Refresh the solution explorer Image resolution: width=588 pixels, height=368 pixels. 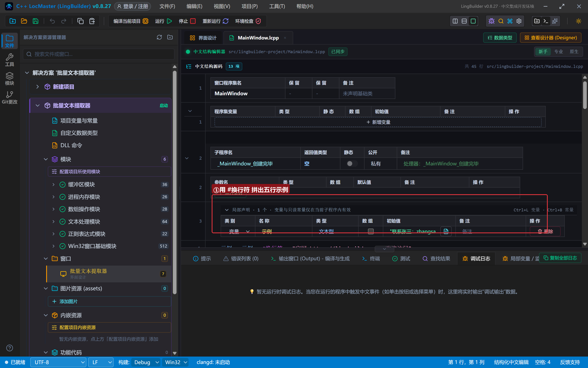pos(159,37)
